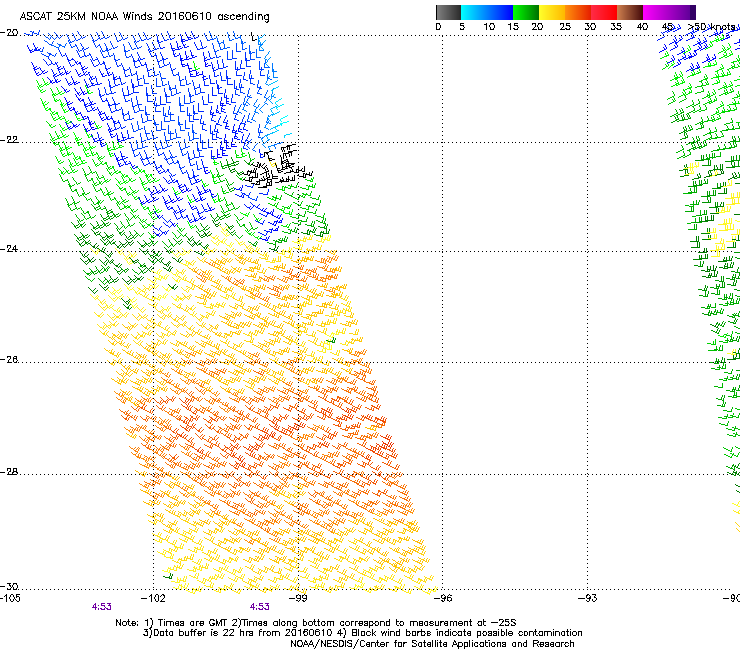Click the -30 latitude axis label

pos(9,587)
